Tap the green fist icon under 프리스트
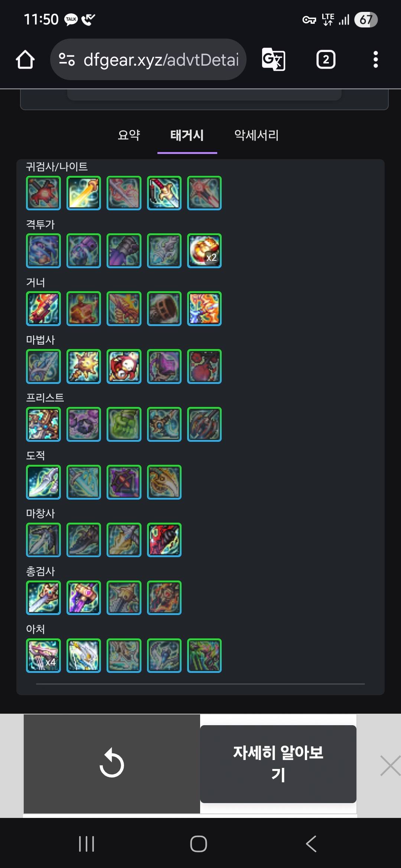The image size is (401, 868). click(x=124, y=424)
